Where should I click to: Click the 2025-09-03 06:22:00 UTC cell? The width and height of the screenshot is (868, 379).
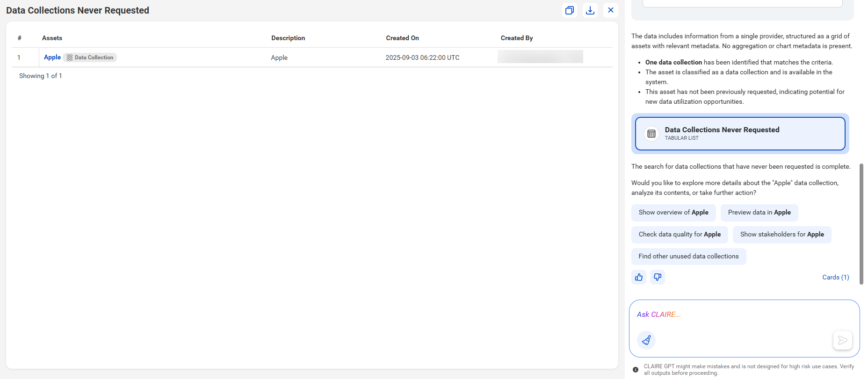422,57
